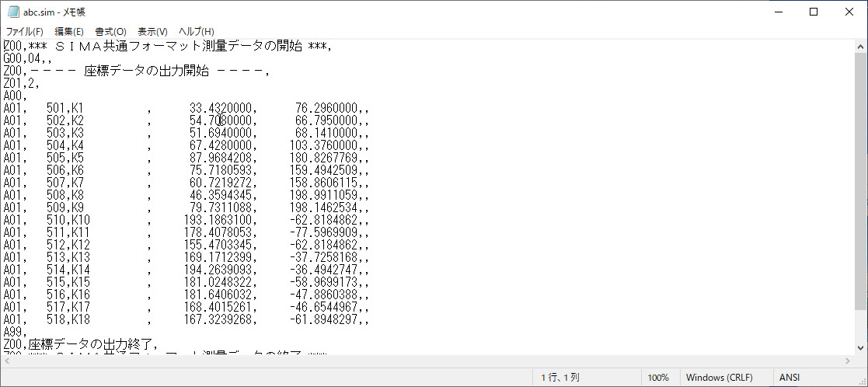Click the Windows (CRLF) status bar field

coord(717,378)
